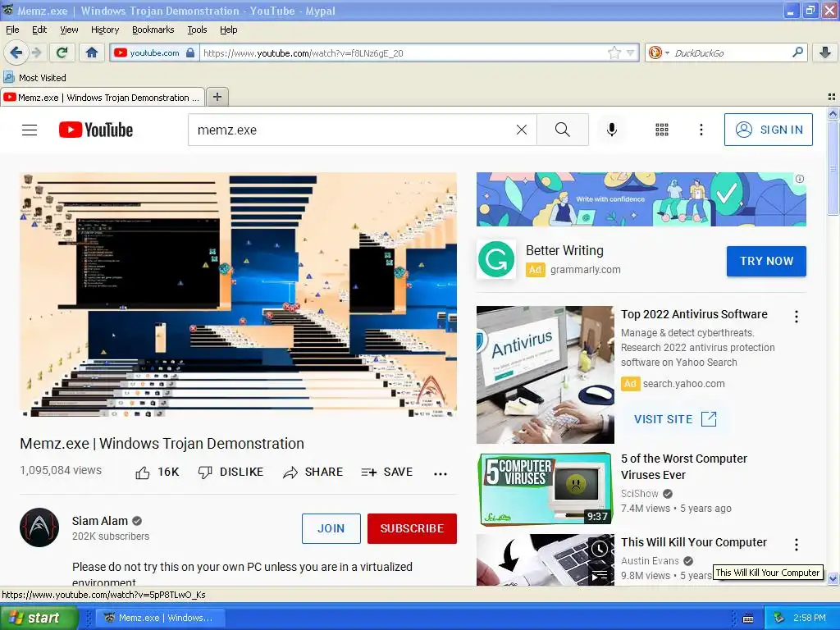840x630 pixels.
Task: Open the URL history dropdown arrow
Action: (x=630, y=52)
